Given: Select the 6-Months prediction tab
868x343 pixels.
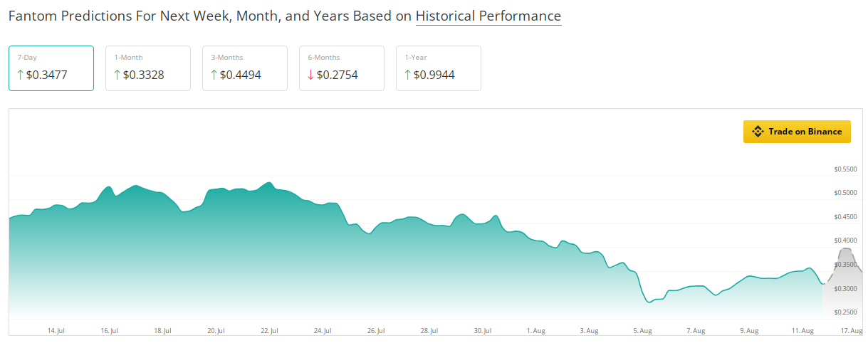Looking at the screenshot, I should (341, 68).
